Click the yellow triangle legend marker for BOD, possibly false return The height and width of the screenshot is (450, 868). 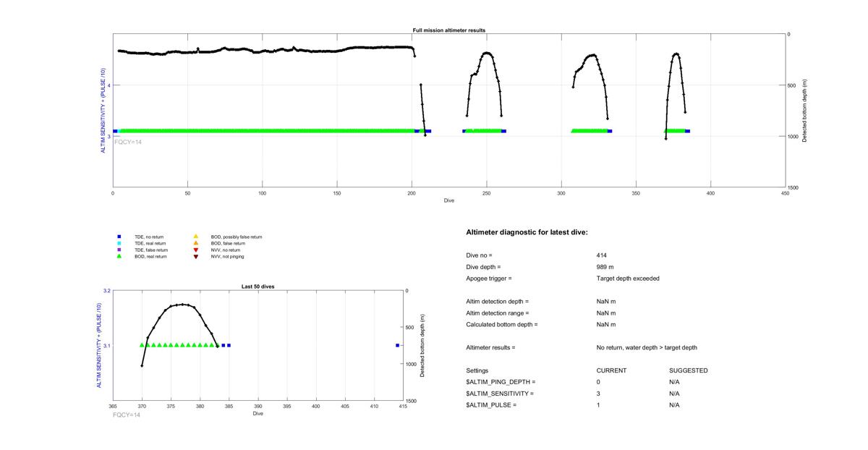point(195,237)
